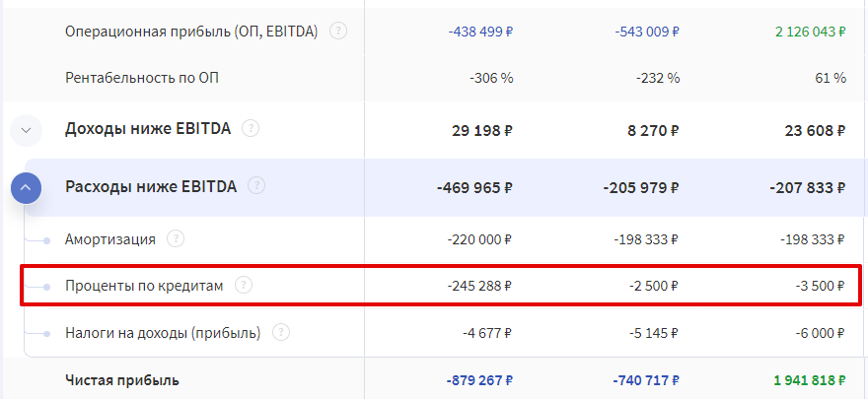Click help icon next to Налоги на доходы
Viewport: 868px width, 399px height.
coord(281,333)
